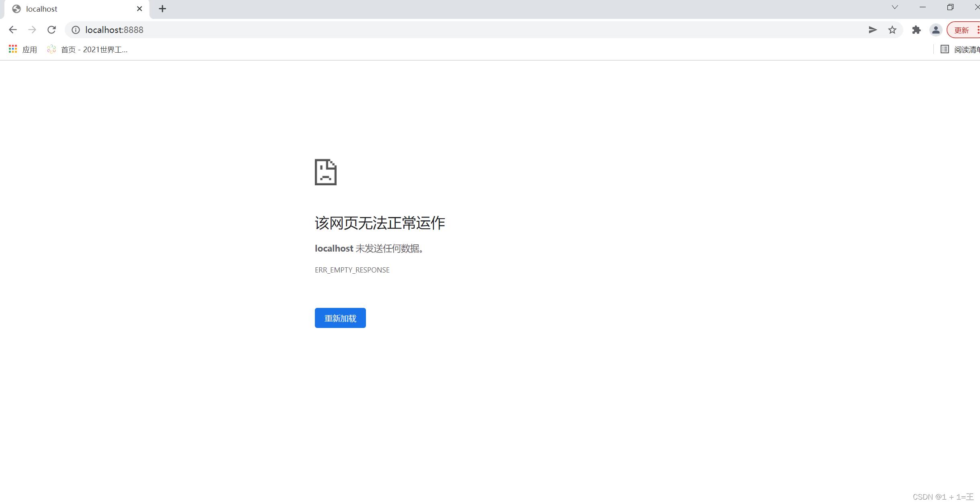Open the 阅读清单 reading list
This screenshot has width=980, height=504.
(960, 49)
